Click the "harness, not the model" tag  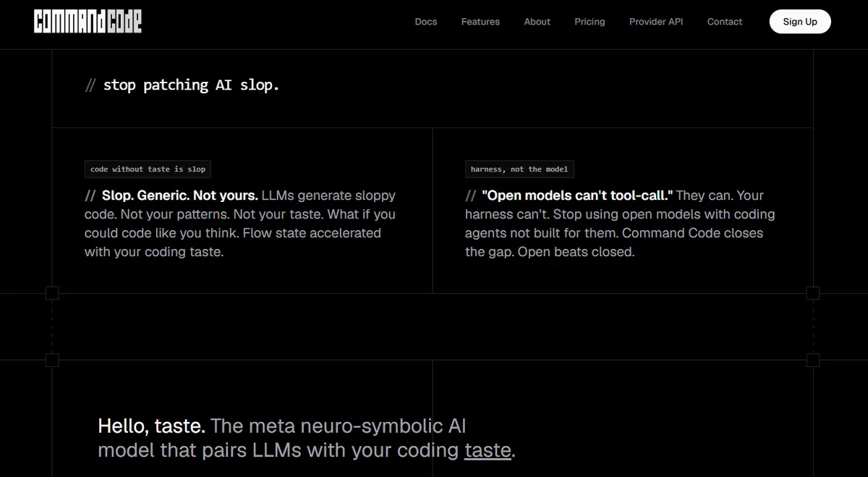(519, 169)
